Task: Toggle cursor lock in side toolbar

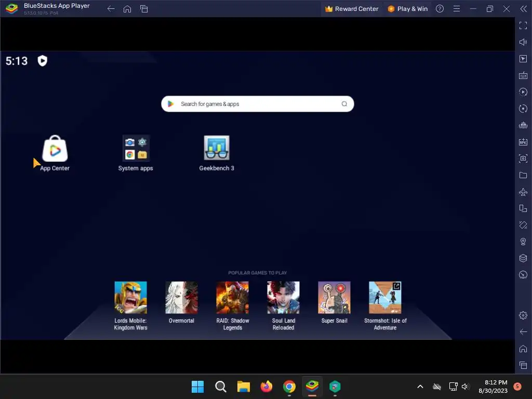Action: click(523, 59)
